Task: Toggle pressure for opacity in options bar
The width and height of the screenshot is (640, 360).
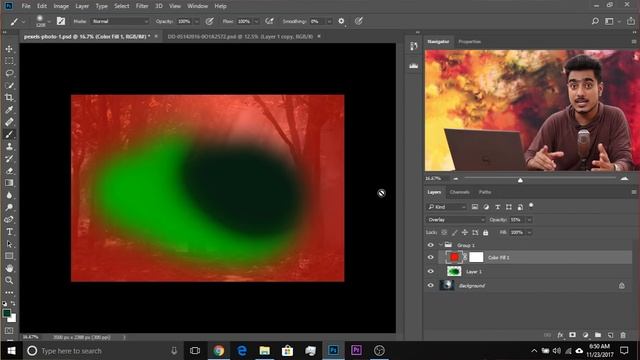Action: [209, 21]
